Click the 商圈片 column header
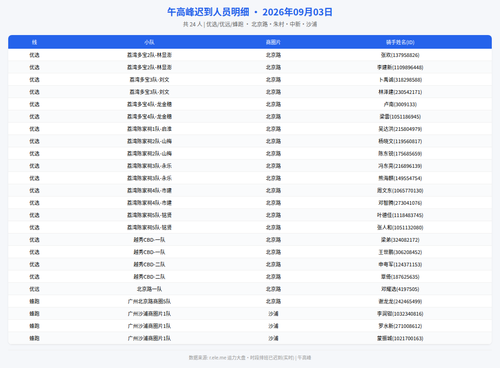The height and width of the screenshot is (368, 500). pos(273,42)
